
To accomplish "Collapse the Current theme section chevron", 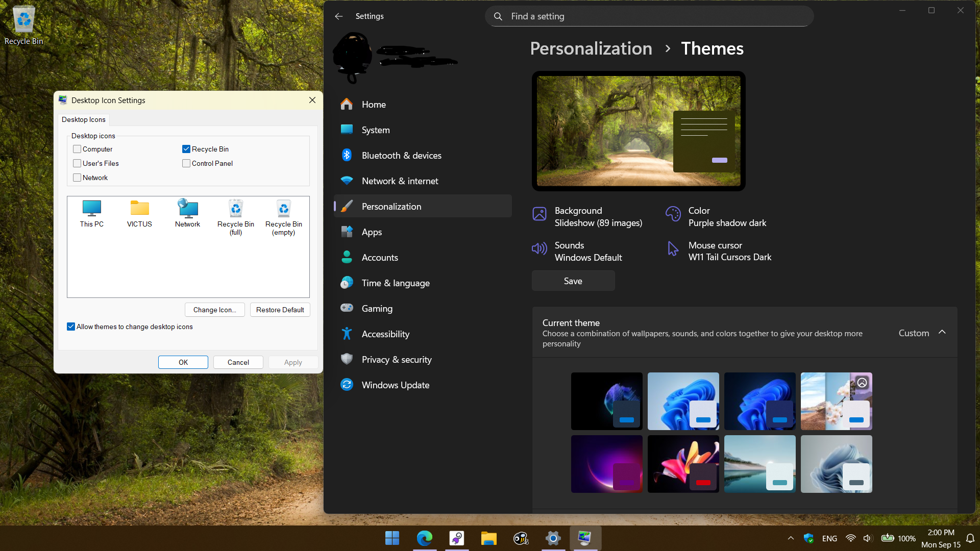I will (x=942, y=332).
